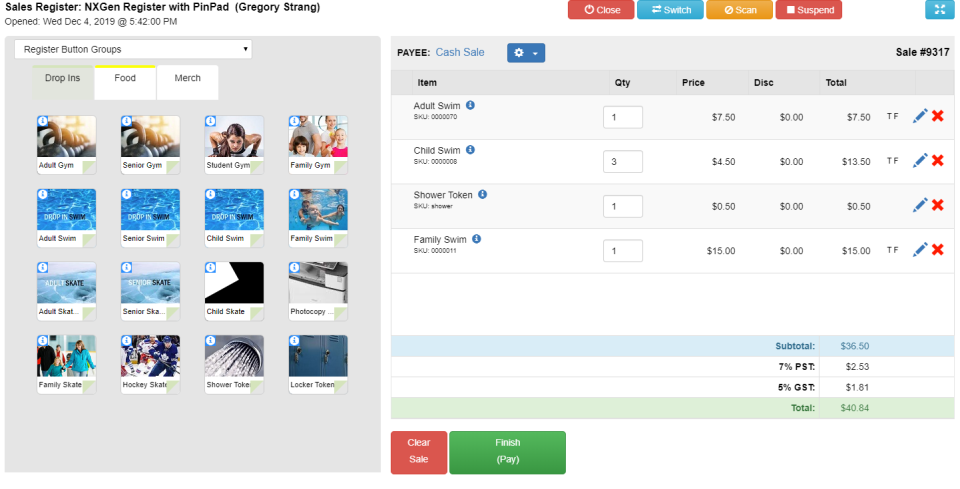Edit the Shower Token line with pencil icon
Viewport: 960px width, 489px height.
click(920, 205)
